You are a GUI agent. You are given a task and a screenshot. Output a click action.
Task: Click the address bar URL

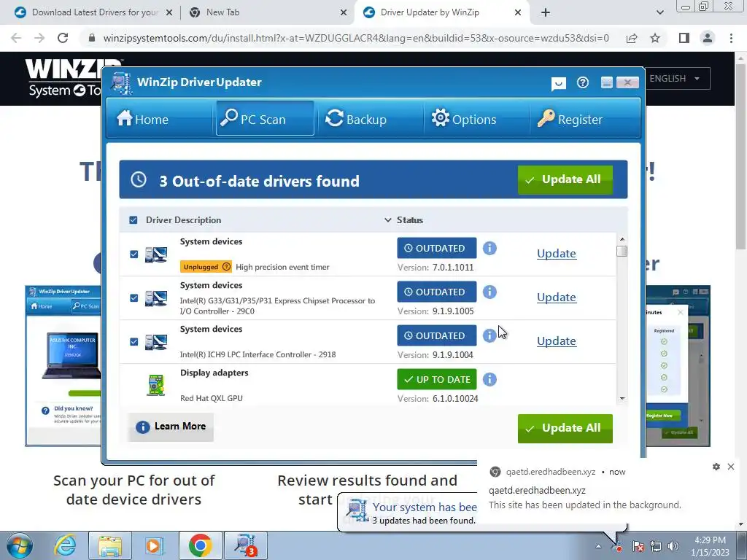356,38
